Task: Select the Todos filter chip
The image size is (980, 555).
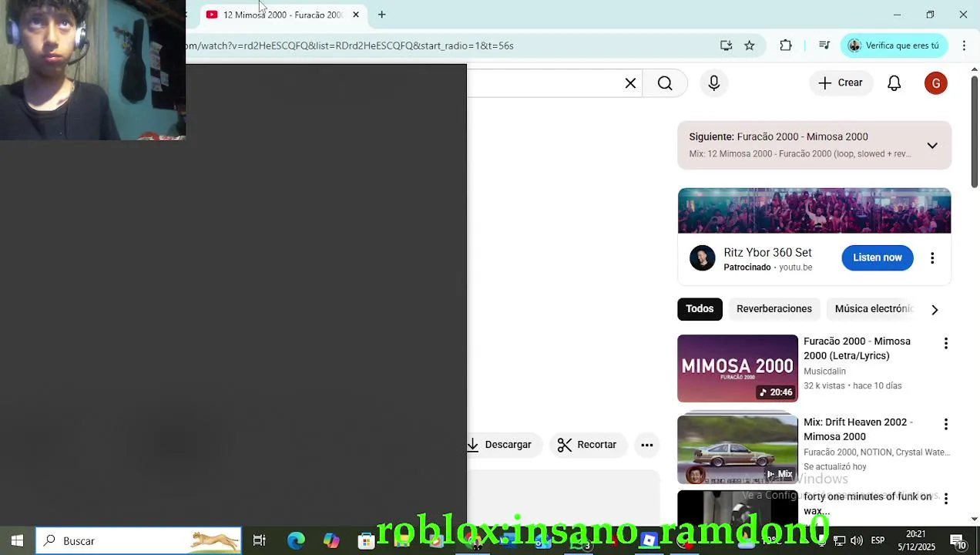Action: click(700, 309)
